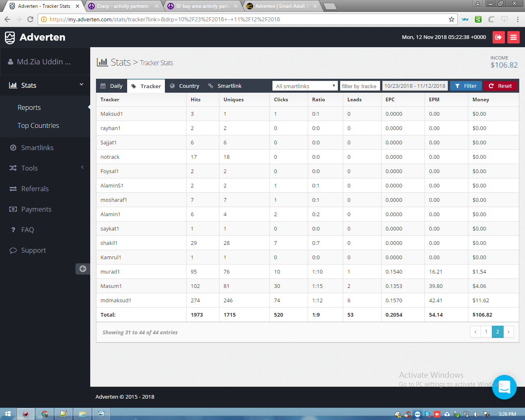525x420 pixels.
Task: Open the Windows Start button
Action: (x=8, y=414)
